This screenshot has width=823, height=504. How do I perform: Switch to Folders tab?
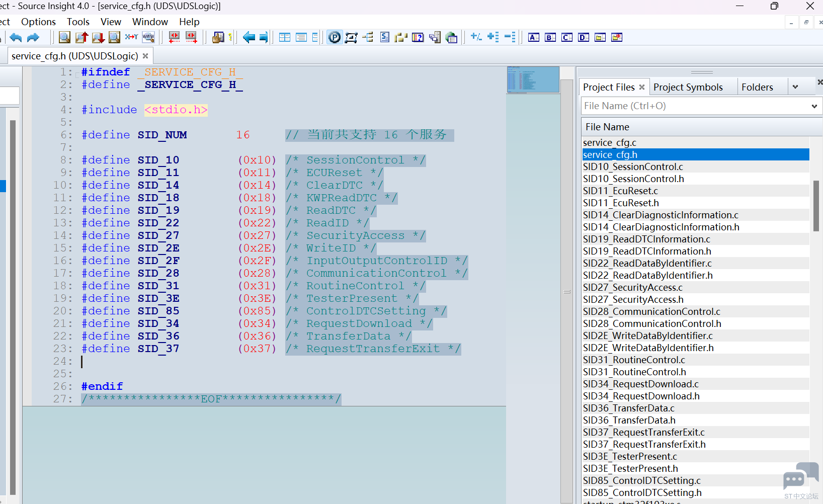757,87
